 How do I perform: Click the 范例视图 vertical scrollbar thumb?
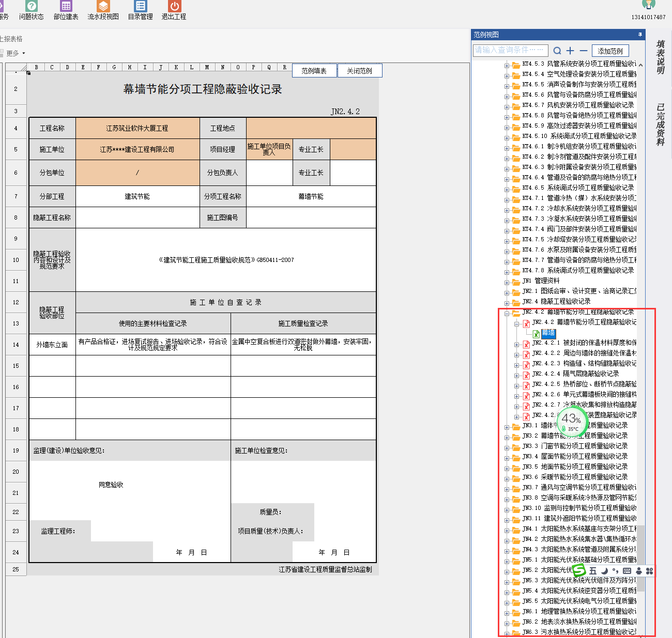coord(641,558)
